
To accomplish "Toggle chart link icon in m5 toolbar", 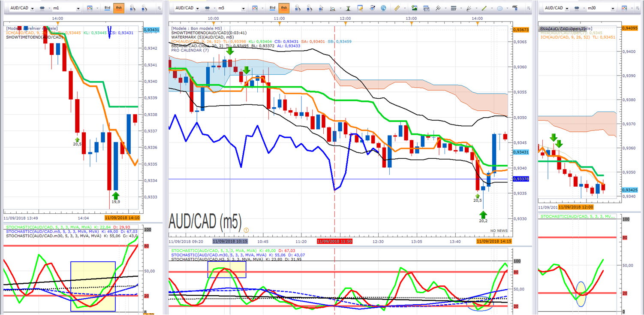I will 208,8.
